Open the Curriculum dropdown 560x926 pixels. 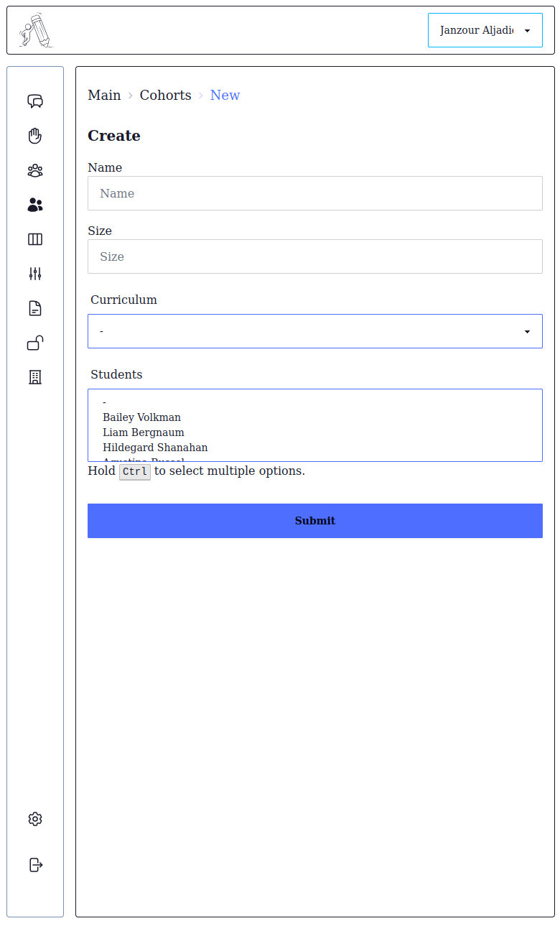tap(314, 331)
